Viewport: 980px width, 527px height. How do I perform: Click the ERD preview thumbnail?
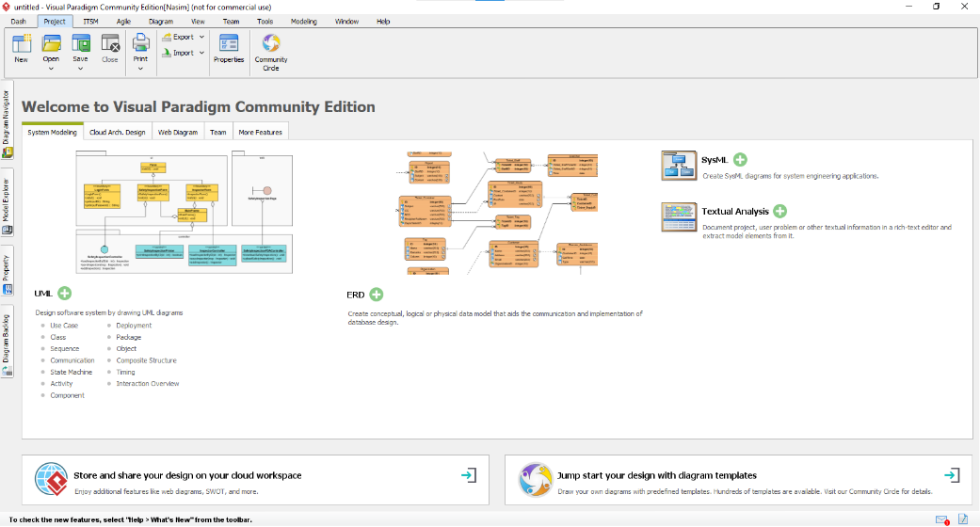click(497, 213)
